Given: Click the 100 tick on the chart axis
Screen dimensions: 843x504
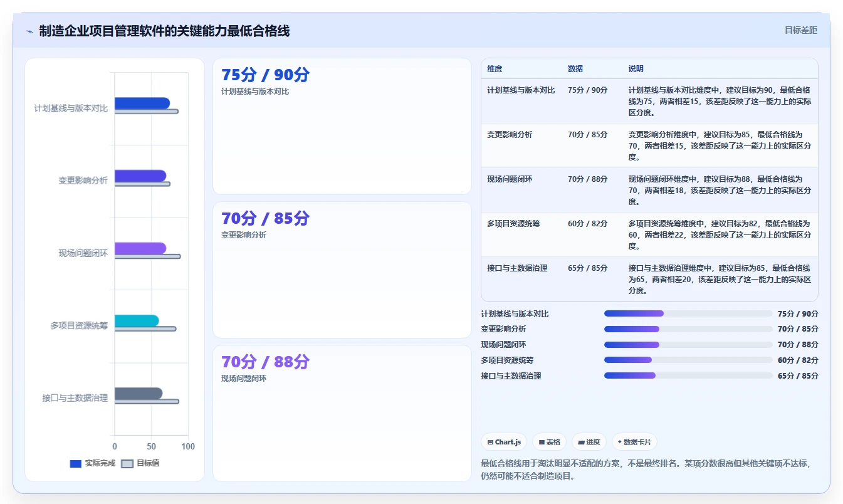Looking at the screenshot, I should [x=188, y=447].
